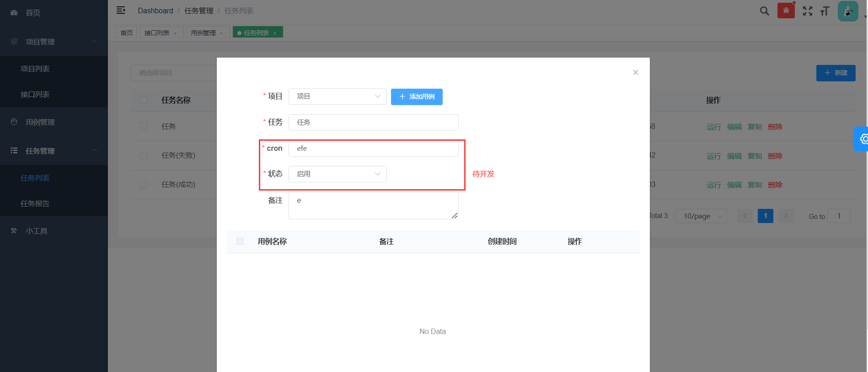This screenshot has width=868, height=372.
Task: Focus the cron input field
Action: [374, 149]
